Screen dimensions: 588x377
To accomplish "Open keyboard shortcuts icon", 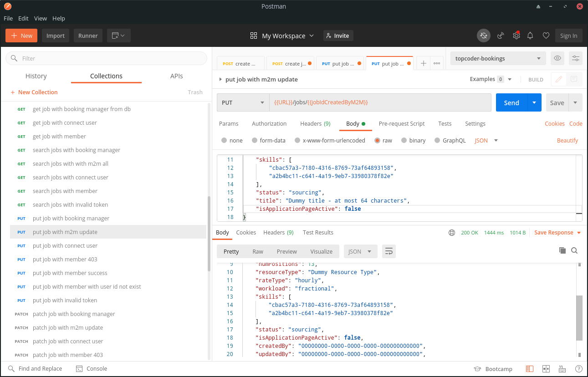I will pos(562,369).
